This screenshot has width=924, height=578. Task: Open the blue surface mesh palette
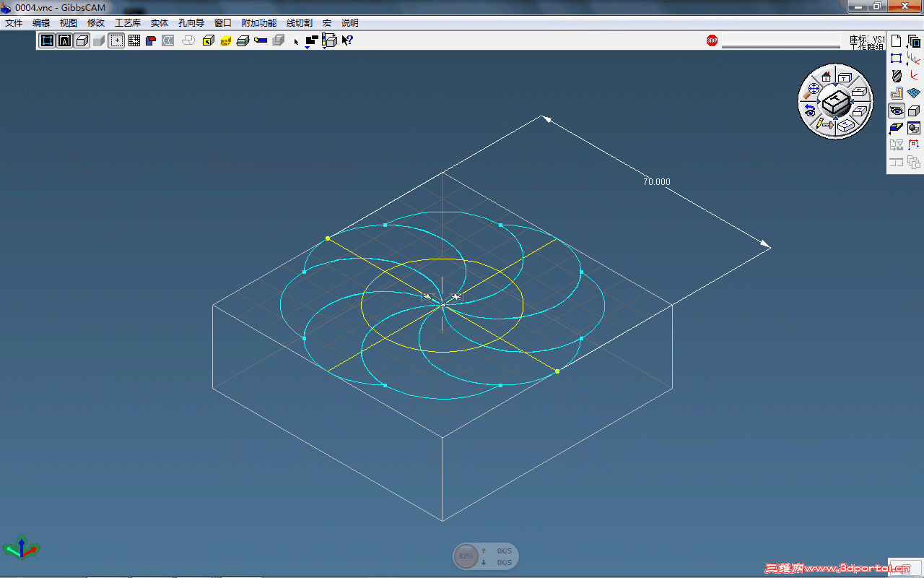coord(914,93)
